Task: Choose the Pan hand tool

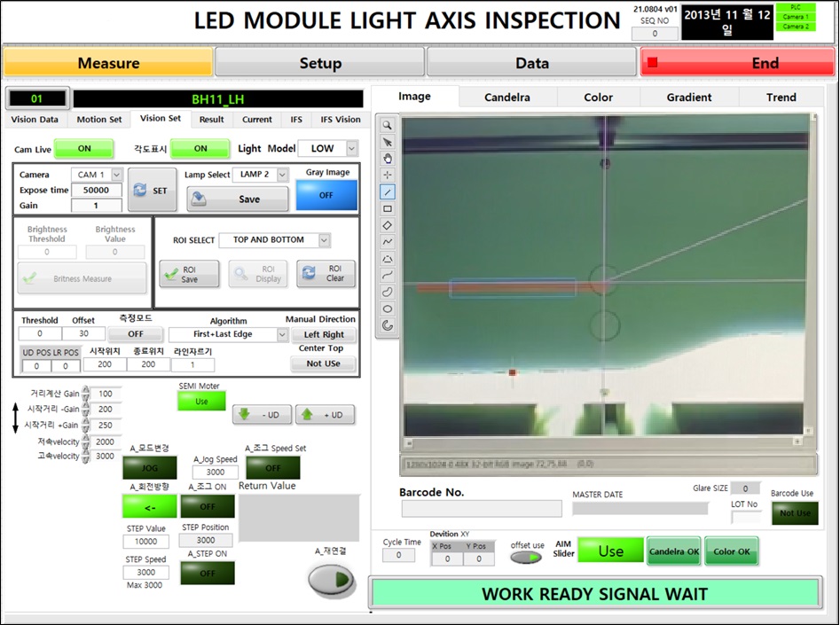Action: click(x=388, y=159)
